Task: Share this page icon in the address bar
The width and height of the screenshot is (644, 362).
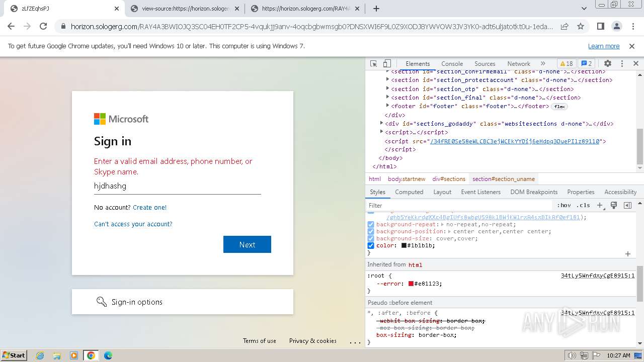Action: pos(565,26)
